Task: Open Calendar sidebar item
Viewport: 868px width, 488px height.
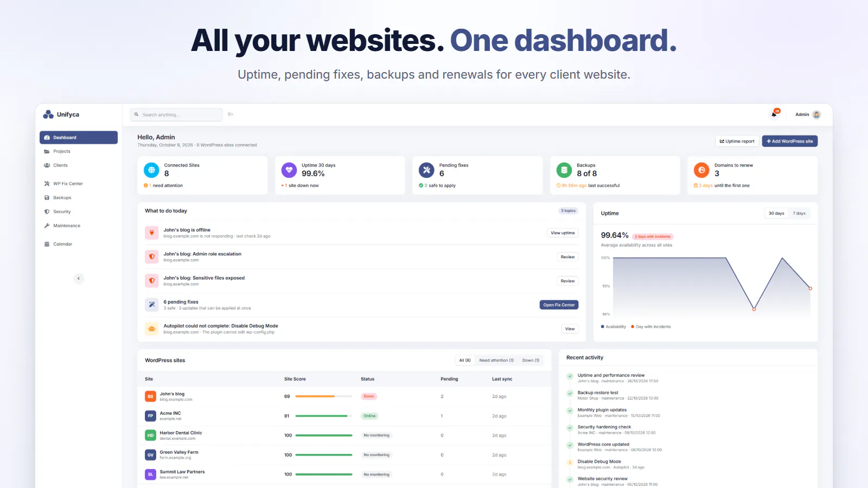Action: [79, 244]
